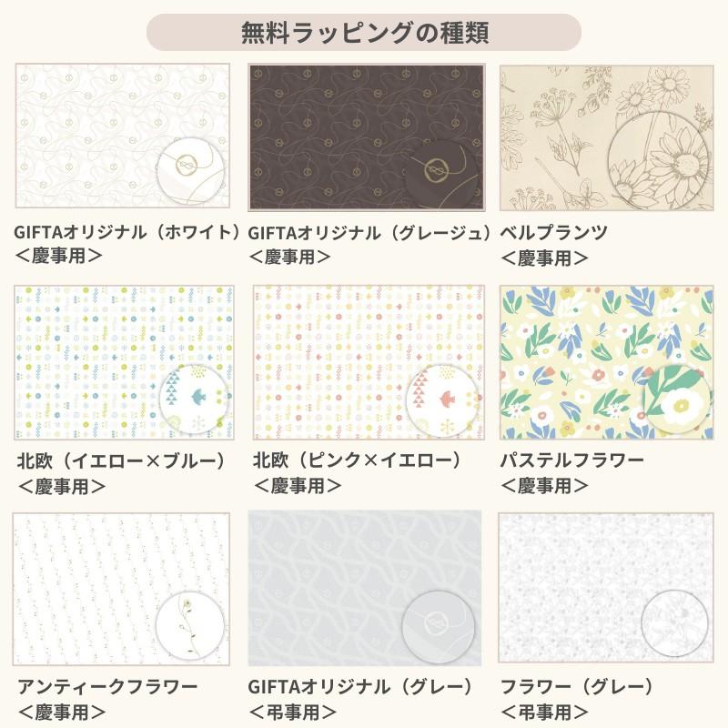Click the blue bird magnified circle
Viewport: 728px width, 728px height.
tap(194, 399)
